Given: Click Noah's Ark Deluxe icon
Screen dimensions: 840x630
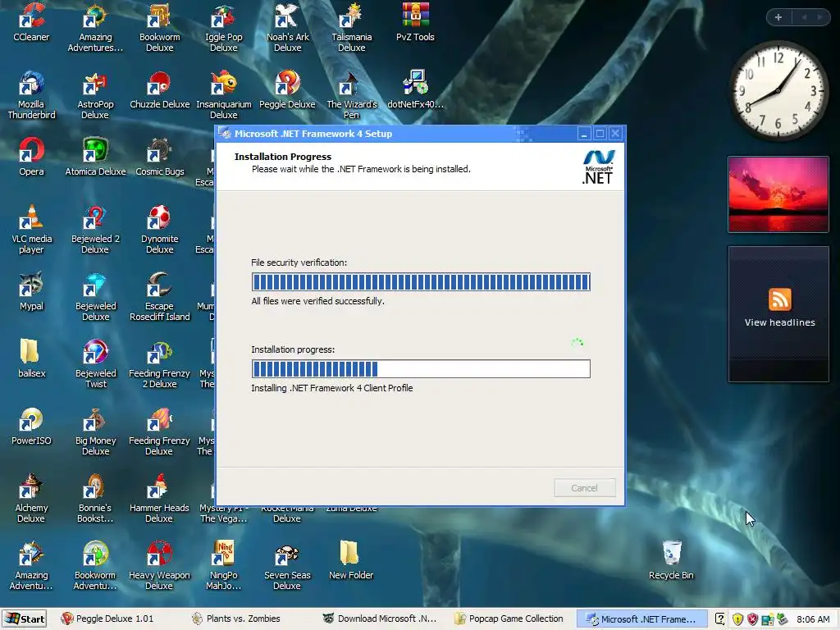Looking at the screenshot, I should (287, 16).
